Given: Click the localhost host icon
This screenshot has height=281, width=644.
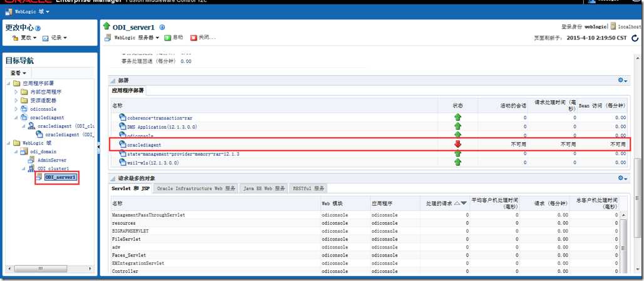Looking at the screenshot, I should (613, 26).
